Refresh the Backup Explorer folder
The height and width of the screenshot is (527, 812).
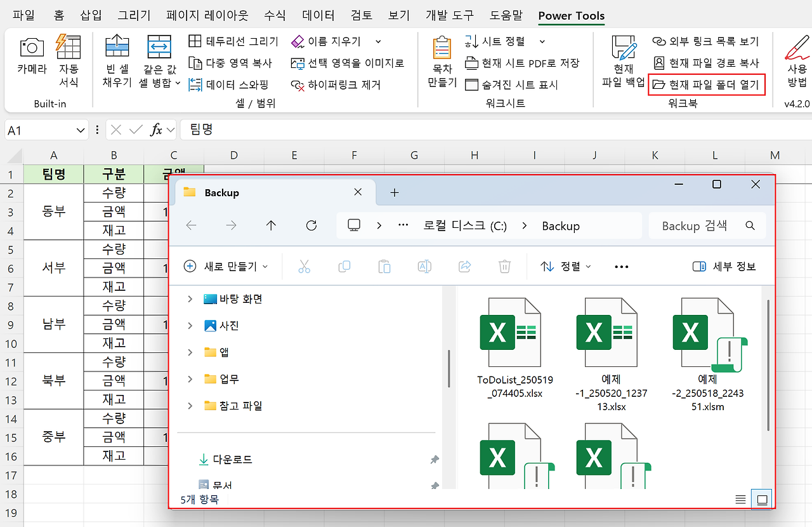pyautogui.click(x=311, y=225)
